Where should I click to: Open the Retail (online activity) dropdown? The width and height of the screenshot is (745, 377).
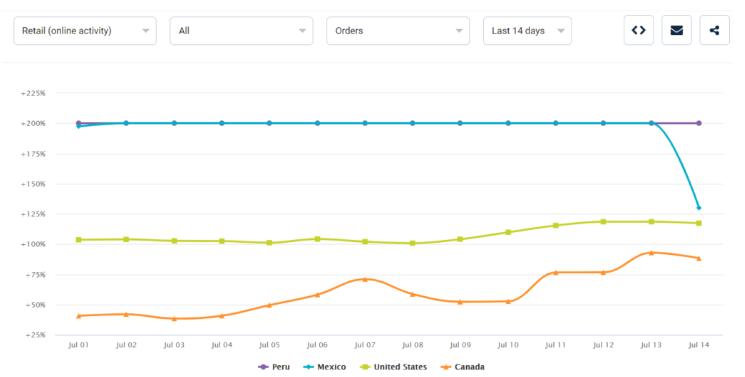[x=85, y=31]
